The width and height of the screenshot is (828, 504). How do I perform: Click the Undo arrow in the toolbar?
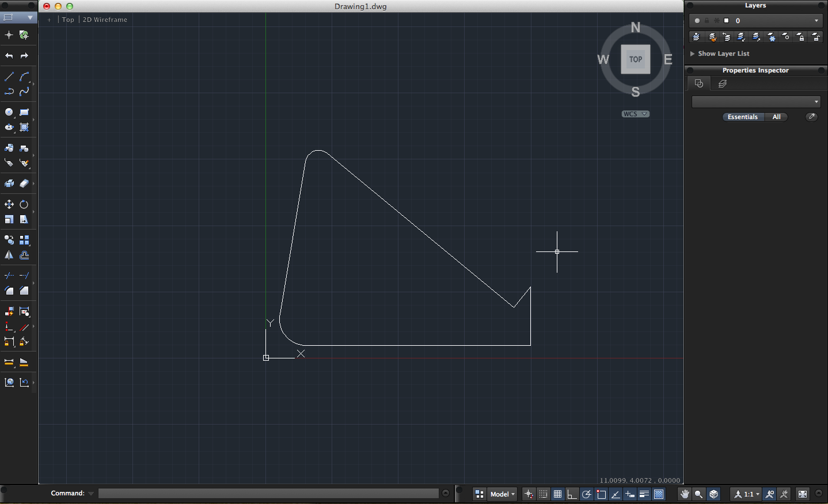9,56
